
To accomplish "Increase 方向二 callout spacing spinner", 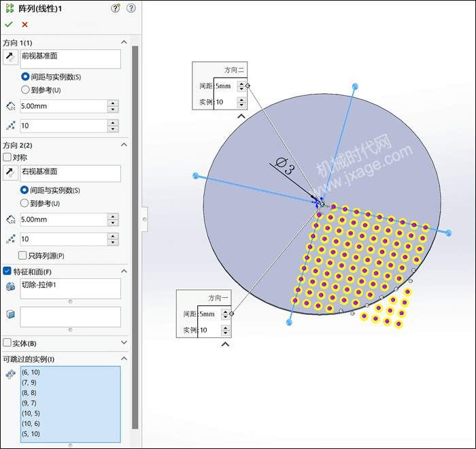I will [x=241, y=84].
